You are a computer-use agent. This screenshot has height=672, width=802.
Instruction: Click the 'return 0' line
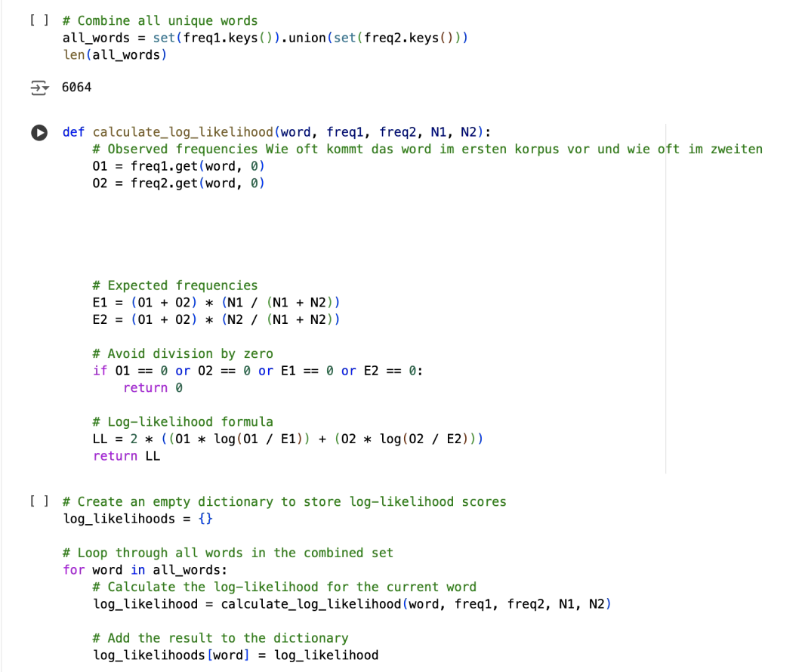coord(153,387)
